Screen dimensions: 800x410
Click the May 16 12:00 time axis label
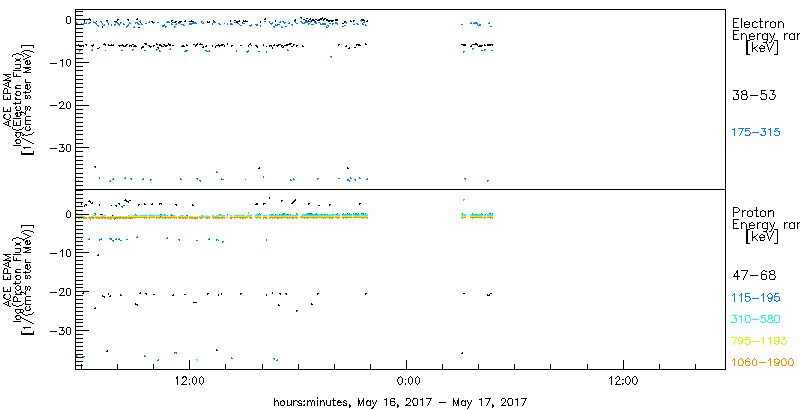coord(190,380)
